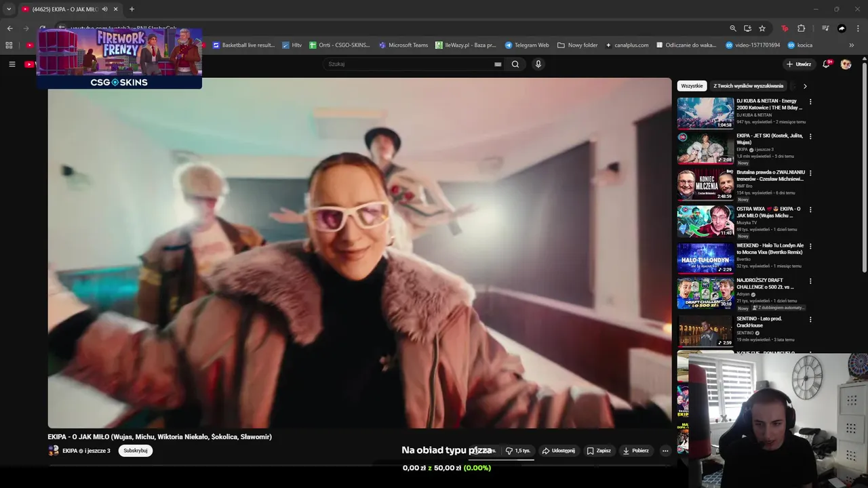The height and width of the screenshot is (488, 868).
Task: Click the Udostępnij share button
Action: [558, 451]
